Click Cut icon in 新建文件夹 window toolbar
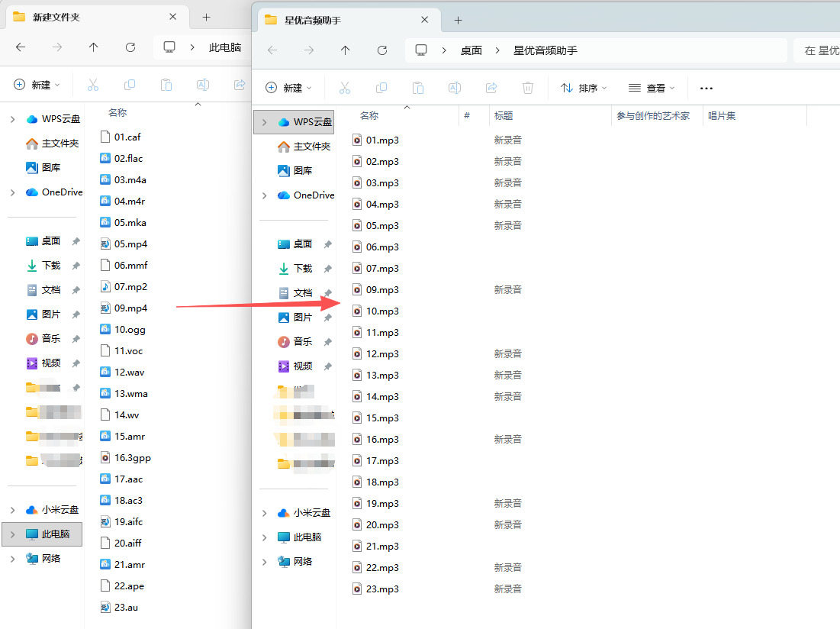Image resolution: width=840 pixels, height=629 pixels. (x=92, y=85)
